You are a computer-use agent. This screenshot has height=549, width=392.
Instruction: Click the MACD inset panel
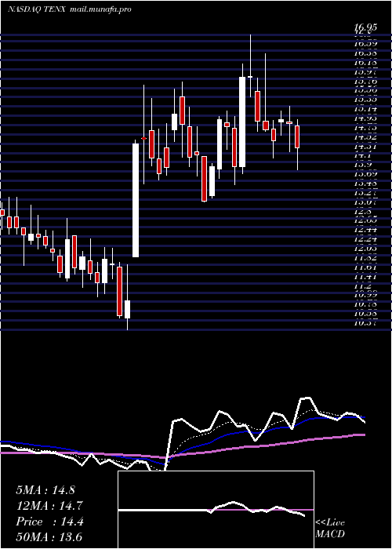tap(216, 510)
